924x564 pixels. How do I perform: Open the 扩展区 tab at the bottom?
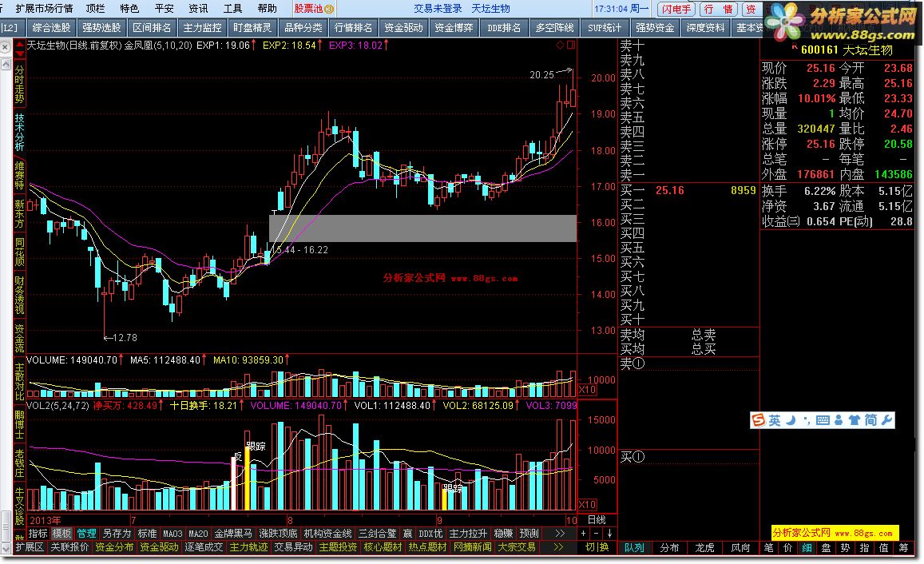tap(30, 546)
